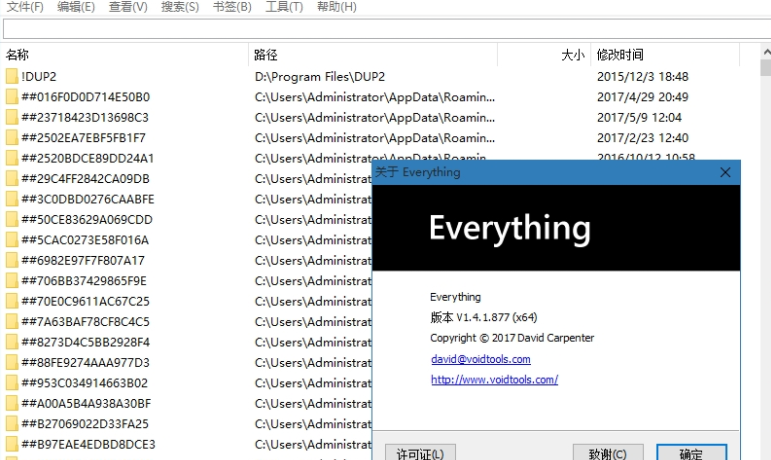Click the 2017/5/9 12:04 modified date

coord(639,117)
